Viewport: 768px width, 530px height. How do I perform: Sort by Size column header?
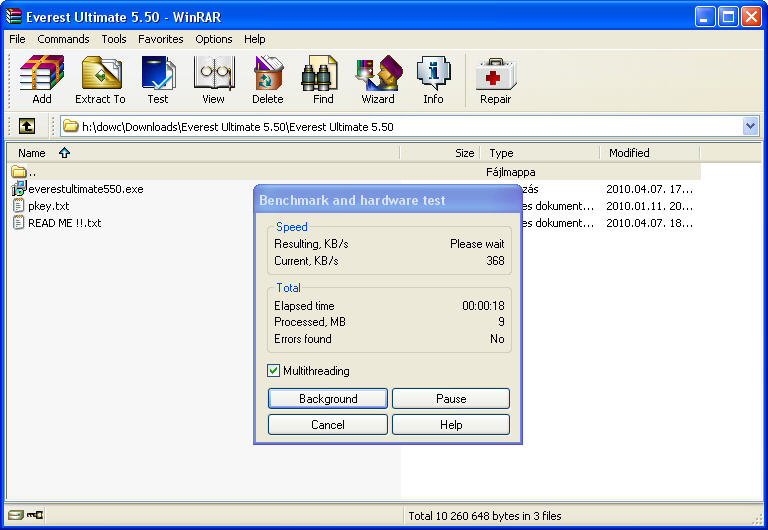(x=440, y=153)
